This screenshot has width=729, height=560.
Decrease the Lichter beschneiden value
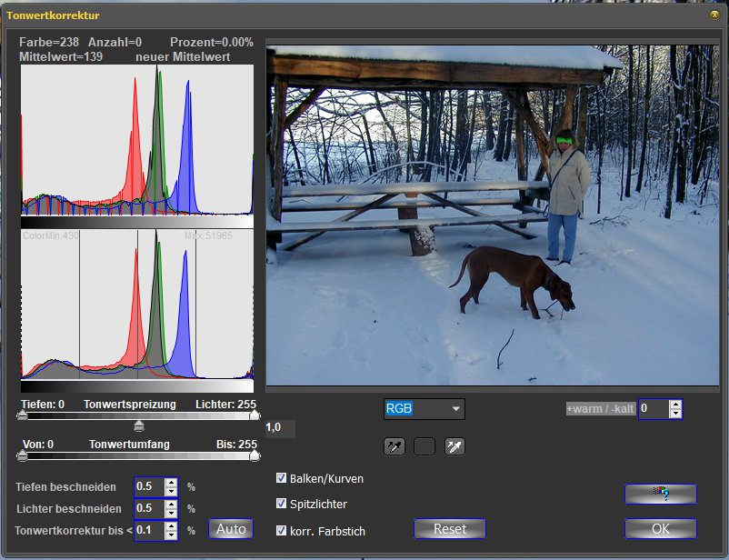tap(171, 514)
